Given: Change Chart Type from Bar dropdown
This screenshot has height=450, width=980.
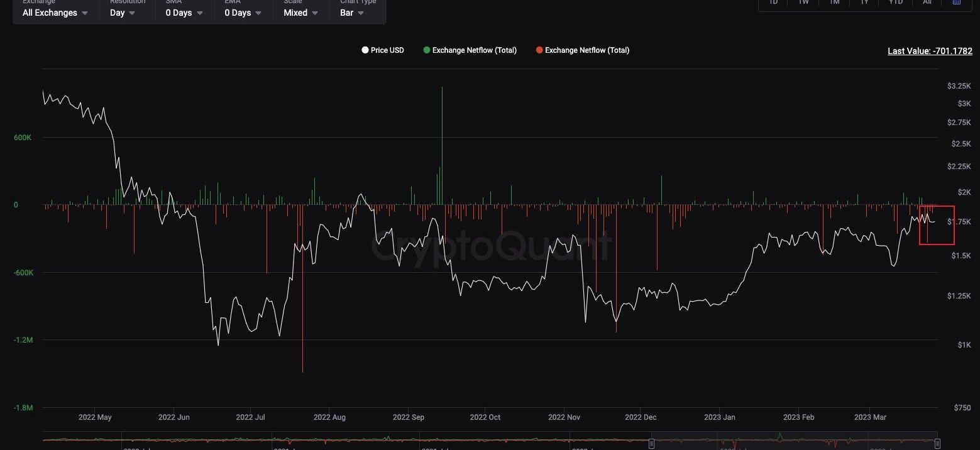Looking at the screenshot, I should pyautogui.click(x=352, y=13).
